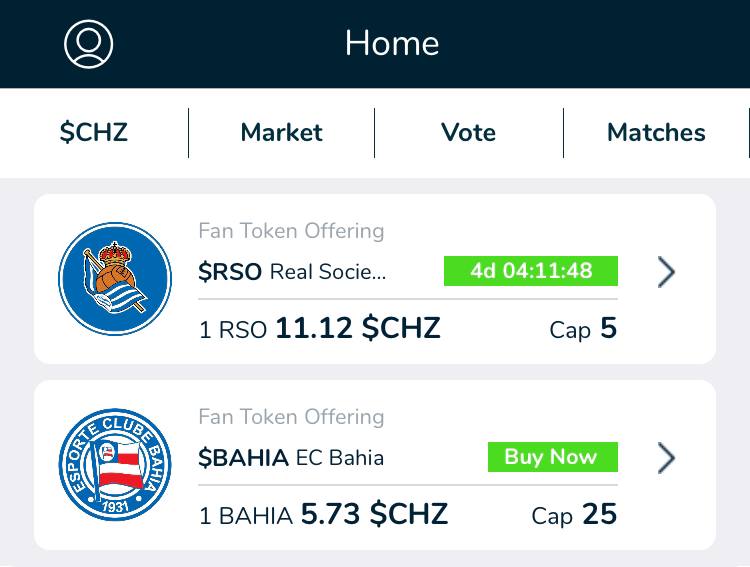750x567 pixels.
Task: Click the Cap 5 value on RSO card
Action: click(583, 328)
